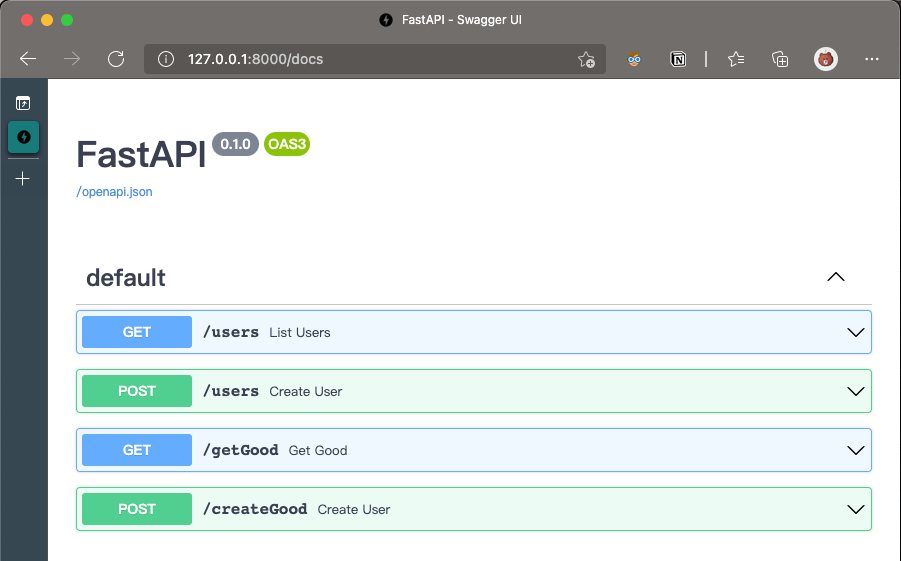Collapse the default section chevron
Image resolution: width=901 pixels, height=561 pixels.
[836, 277]
